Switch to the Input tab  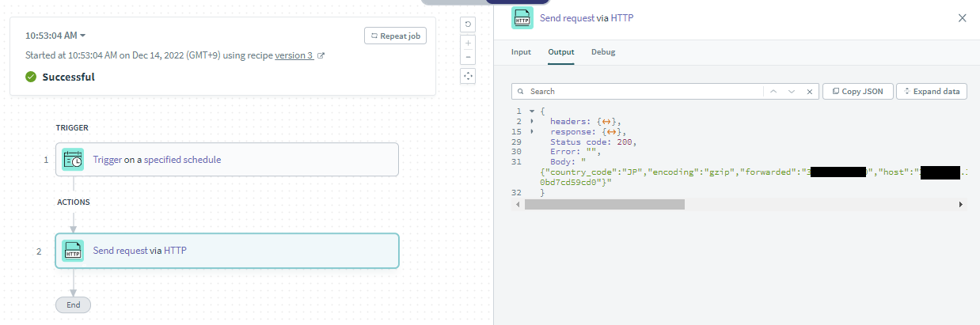(521, 52)
